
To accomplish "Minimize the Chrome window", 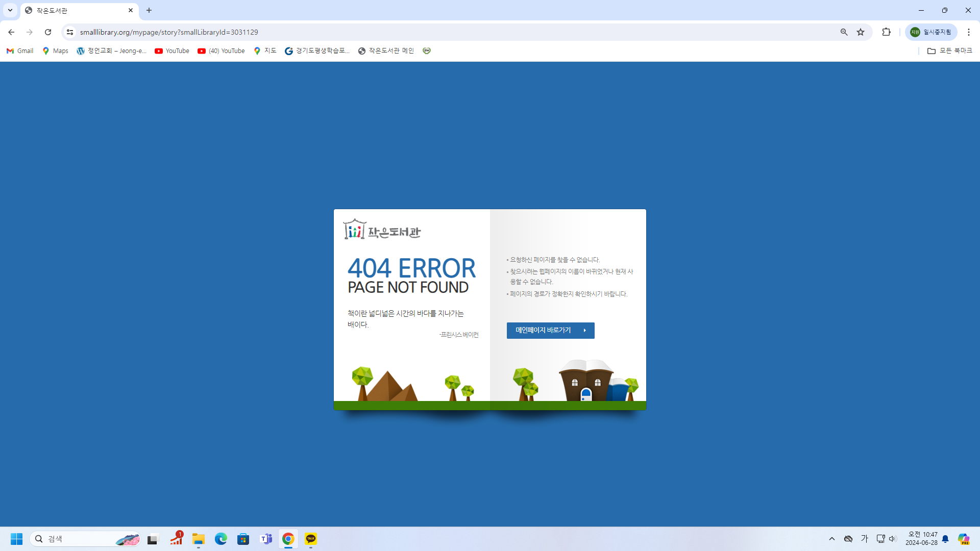I will (921, 10).
